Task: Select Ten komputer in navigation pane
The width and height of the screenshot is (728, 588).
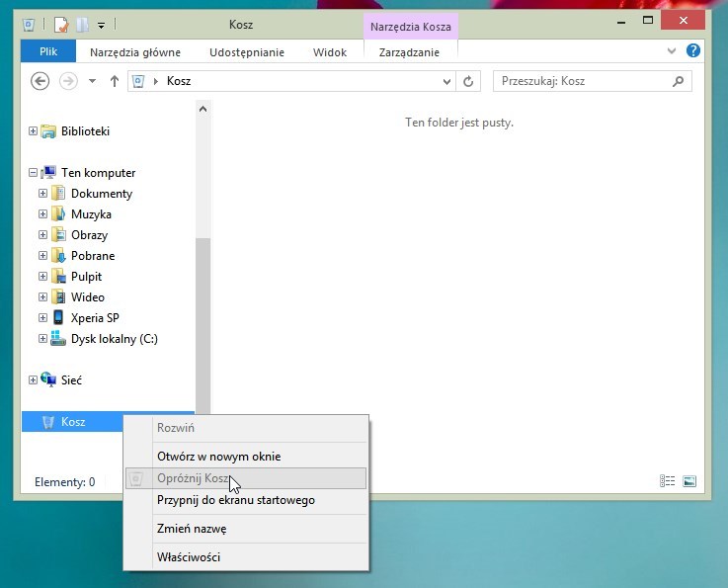Action: click(99, 173)
